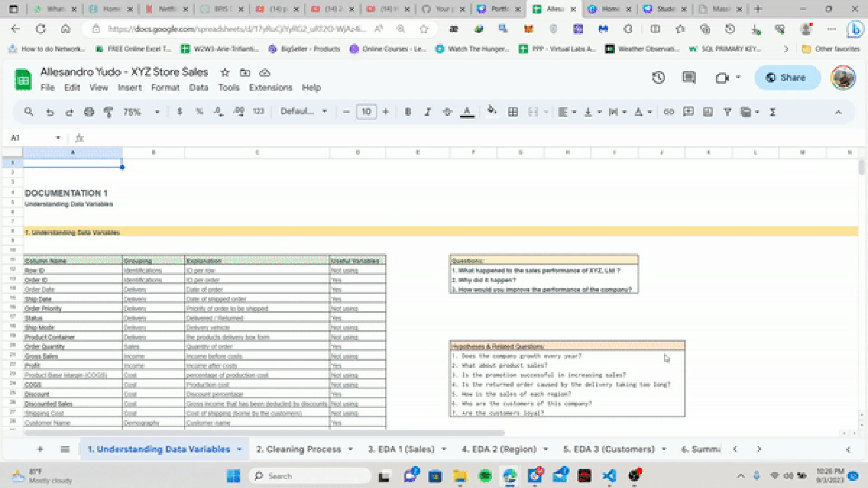Switch to 3. EDA 1 (Sales) sheet

401,449
